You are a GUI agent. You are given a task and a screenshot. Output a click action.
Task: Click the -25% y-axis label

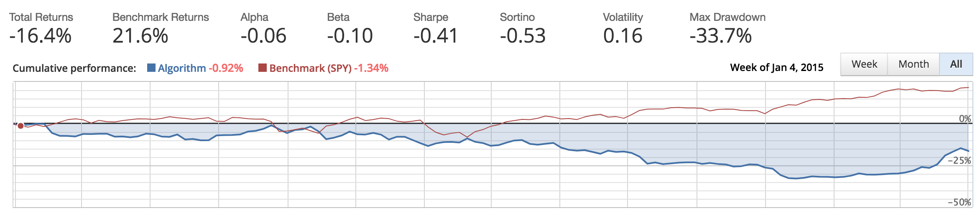pos(959,161)
